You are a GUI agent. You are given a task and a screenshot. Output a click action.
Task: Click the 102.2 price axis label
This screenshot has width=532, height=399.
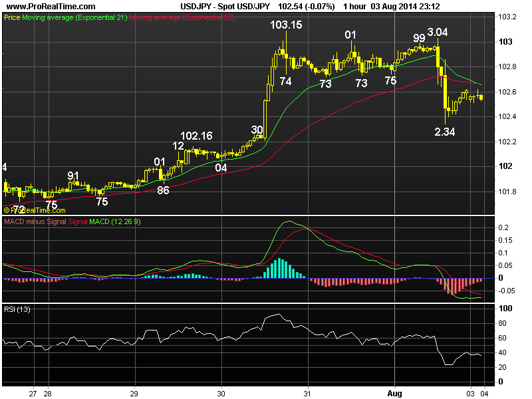pos(507,142)
